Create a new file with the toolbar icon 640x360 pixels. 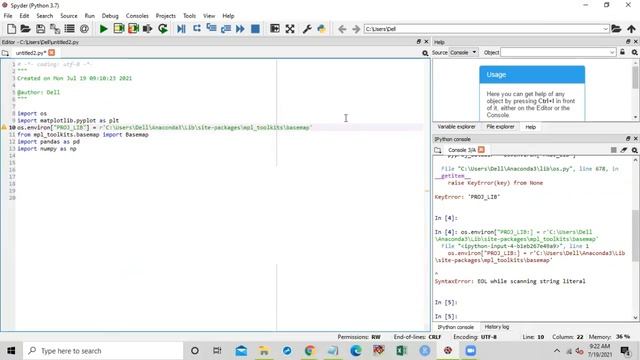click(11, 29)
